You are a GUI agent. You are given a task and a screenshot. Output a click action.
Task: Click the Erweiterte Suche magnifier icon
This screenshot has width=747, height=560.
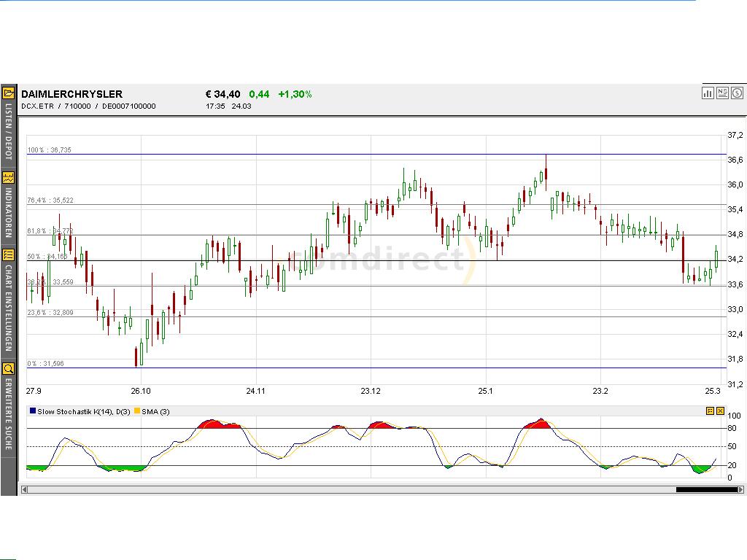tap(8, 368)
